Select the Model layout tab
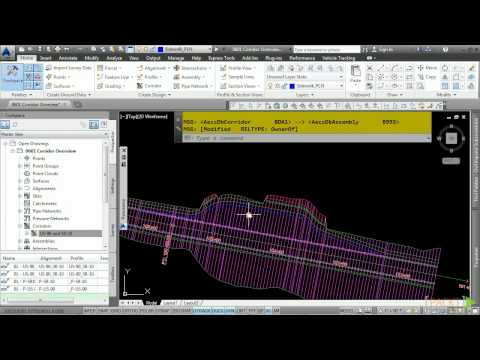This screenshot has width=480, height=360. [151, 303]
